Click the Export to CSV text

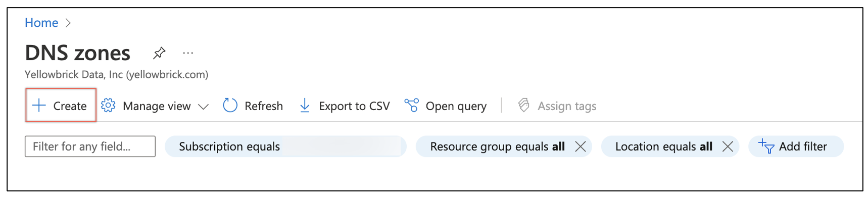click(x=354, y=106)
